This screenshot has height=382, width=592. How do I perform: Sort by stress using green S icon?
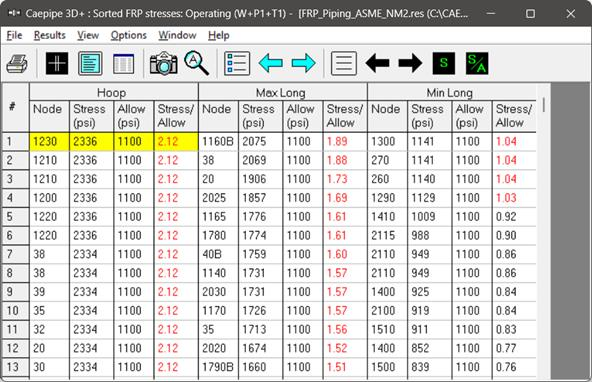pyautogui.click(x=444, y=63)
